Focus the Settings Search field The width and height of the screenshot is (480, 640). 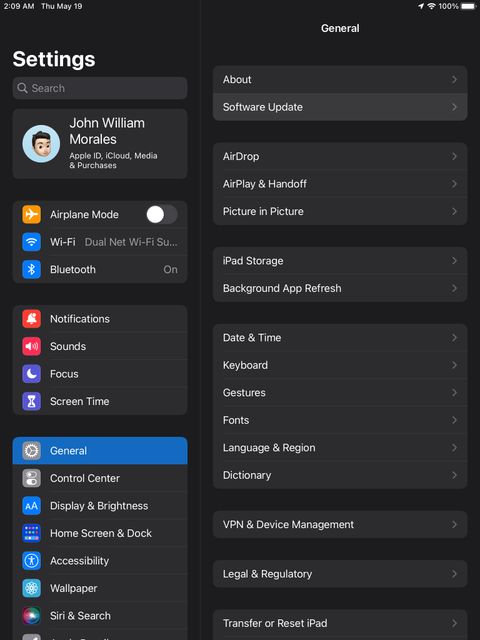pyautogui.click(x=100, y=88)
